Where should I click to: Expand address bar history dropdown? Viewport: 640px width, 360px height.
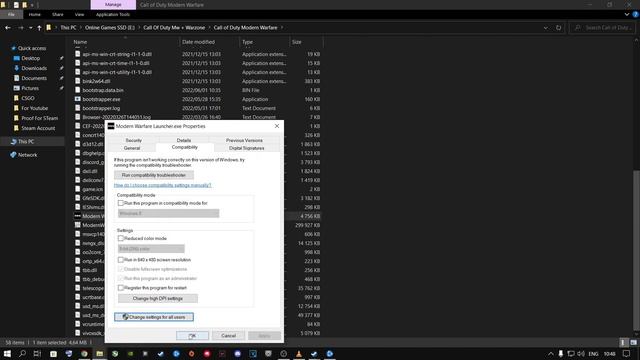point(546,28)
